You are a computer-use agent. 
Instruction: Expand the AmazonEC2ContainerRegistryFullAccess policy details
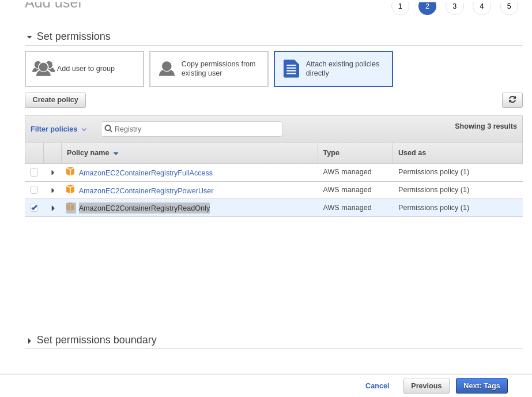[52, 172]
